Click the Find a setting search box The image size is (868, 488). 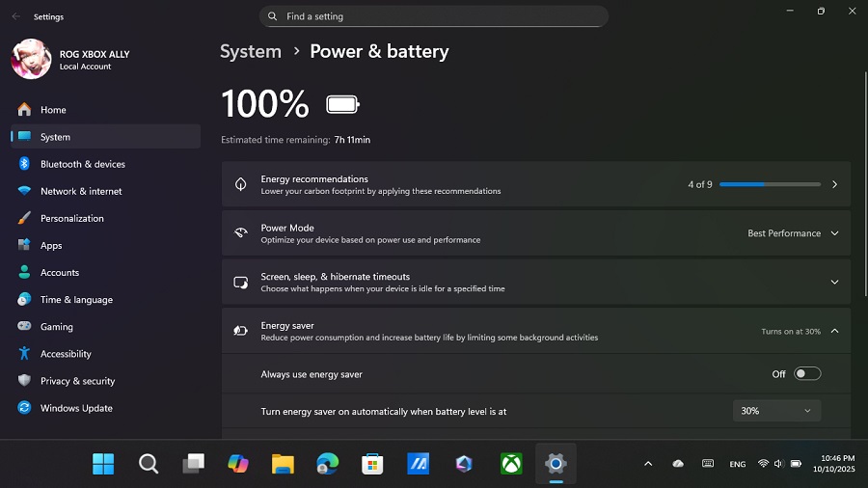coord(434,16)
